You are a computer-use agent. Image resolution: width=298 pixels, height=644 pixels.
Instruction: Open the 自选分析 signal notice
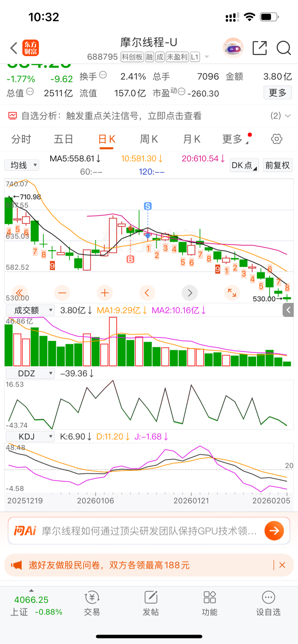pos(149,115)
